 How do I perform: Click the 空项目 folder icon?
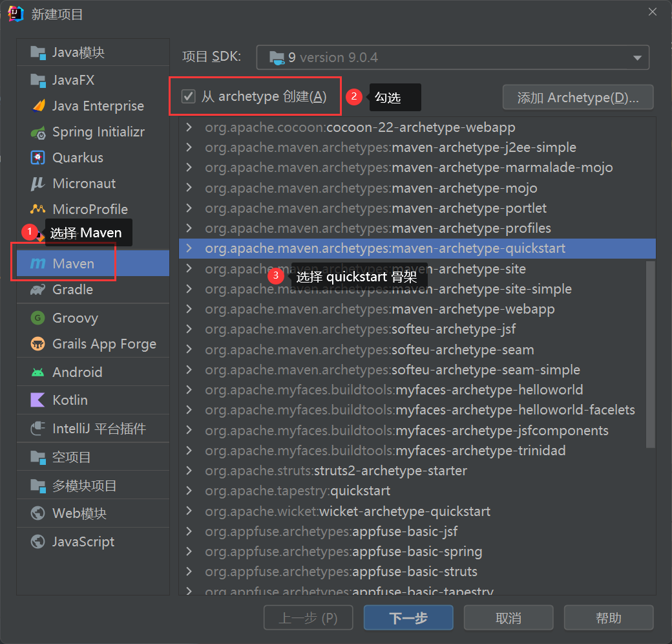pyautogui.click(x=38, y=458)
